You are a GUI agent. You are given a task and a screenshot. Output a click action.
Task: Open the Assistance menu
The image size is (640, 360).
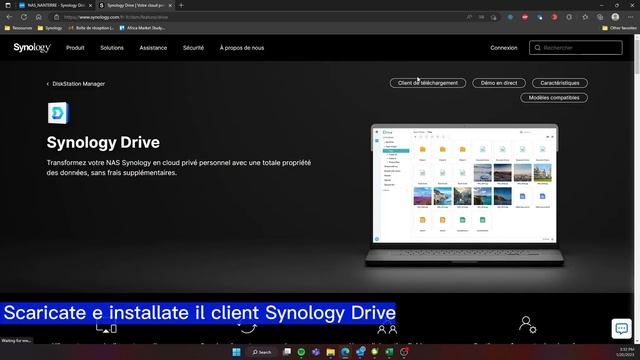pos(153,48)
